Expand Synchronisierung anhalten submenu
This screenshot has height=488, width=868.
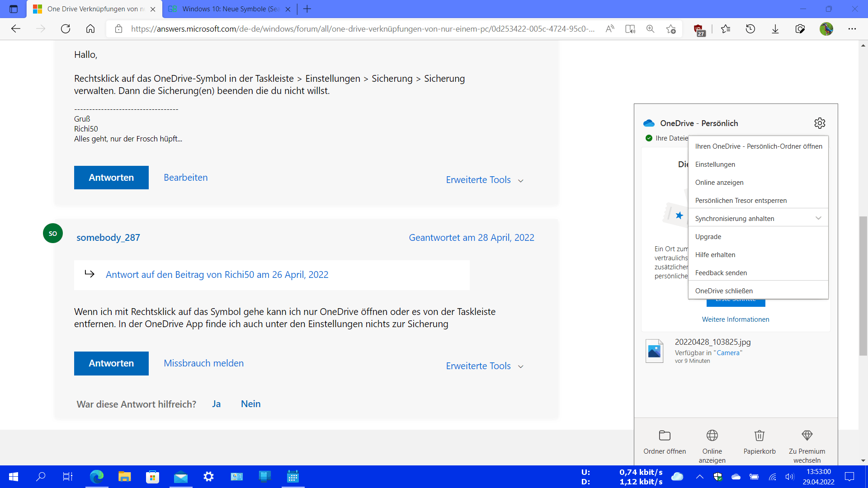[x=818, y=218]
